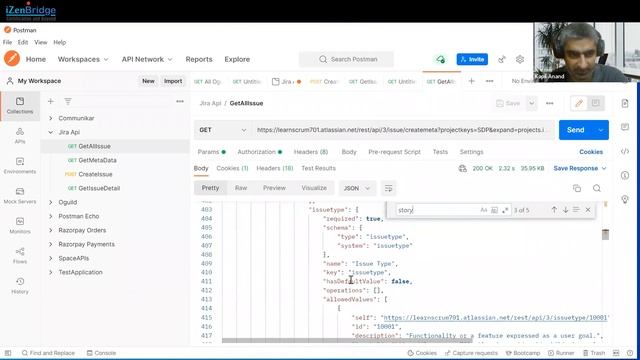Screen dimensions: 640x360
Task: Switch to the Visualize response view
Action: (314, 188)
